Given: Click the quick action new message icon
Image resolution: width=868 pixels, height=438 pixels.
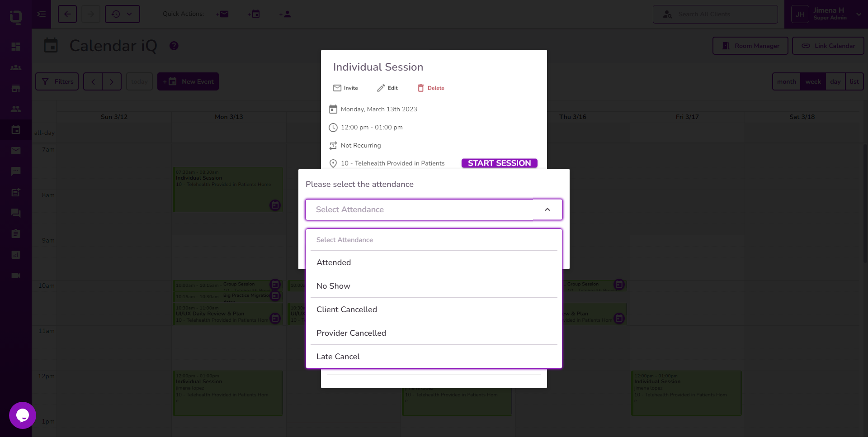Looking at the screenshot, I should click(x=222, y=14).
